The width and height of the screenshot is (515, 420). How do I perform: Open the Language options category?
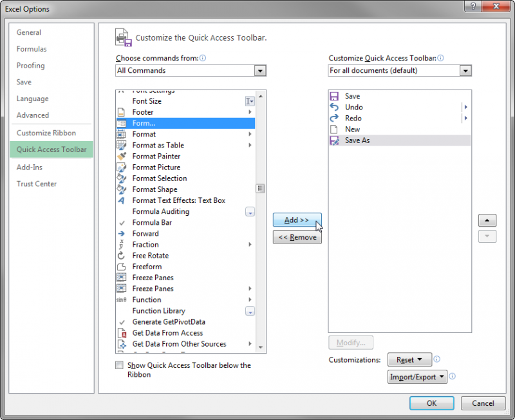[x=33, y=99]
